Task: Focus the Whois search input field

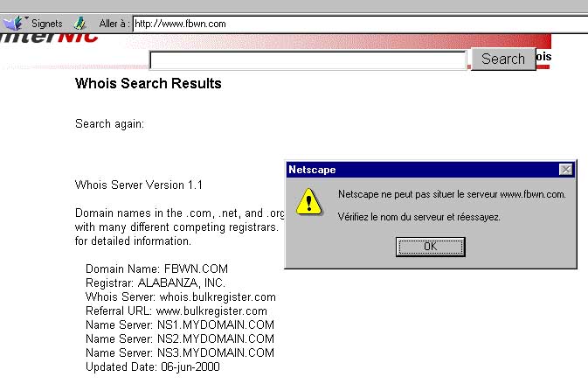Action: (x=308, y=60)
